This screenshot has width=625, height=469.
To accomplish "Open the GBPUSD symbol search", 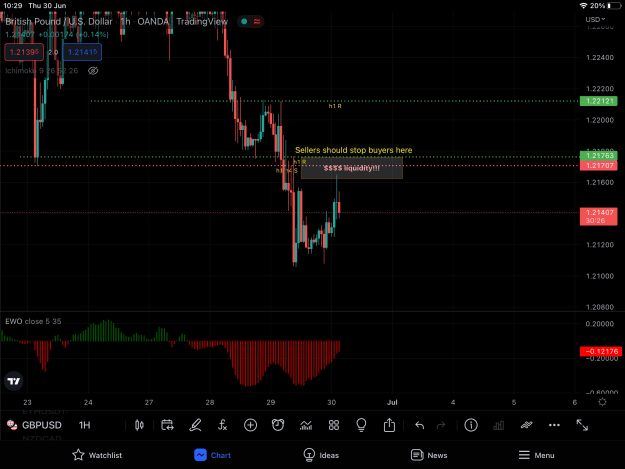I will coord(41,425).
